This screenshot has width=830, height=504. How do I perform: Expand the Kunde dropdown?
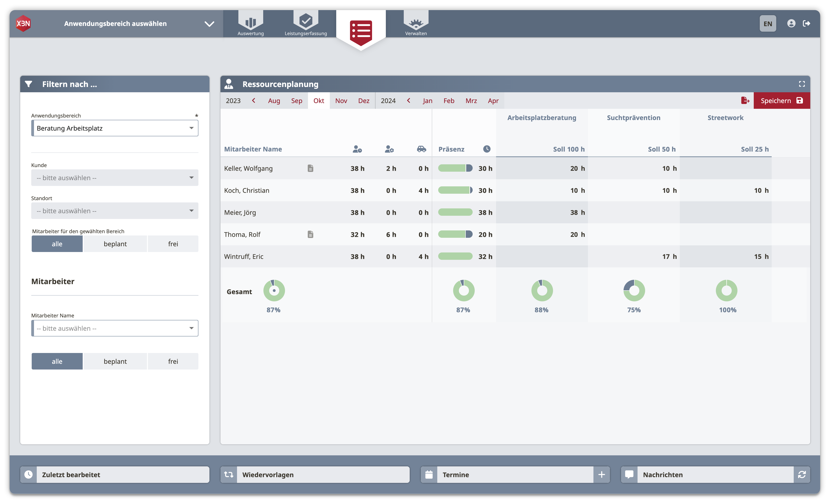click(x=115, y=178)
